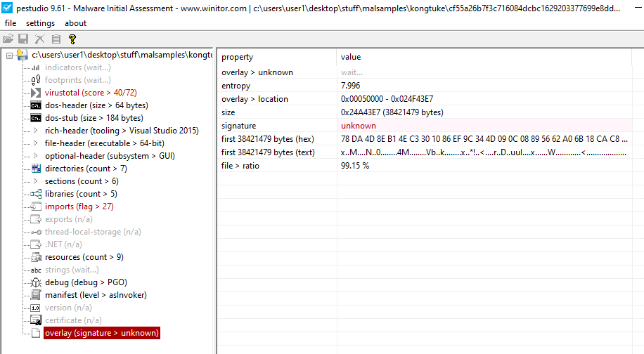Viewport: 644px width, 354px height.
Task: Click the yellow help question mark icon
Action: pos(72,39)
